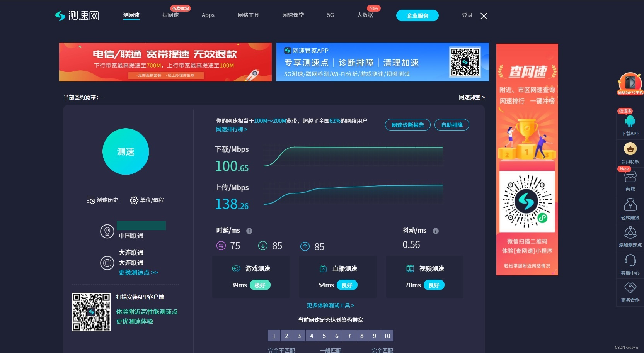Click the 100.65 download speed value

(x=232, y=166)
